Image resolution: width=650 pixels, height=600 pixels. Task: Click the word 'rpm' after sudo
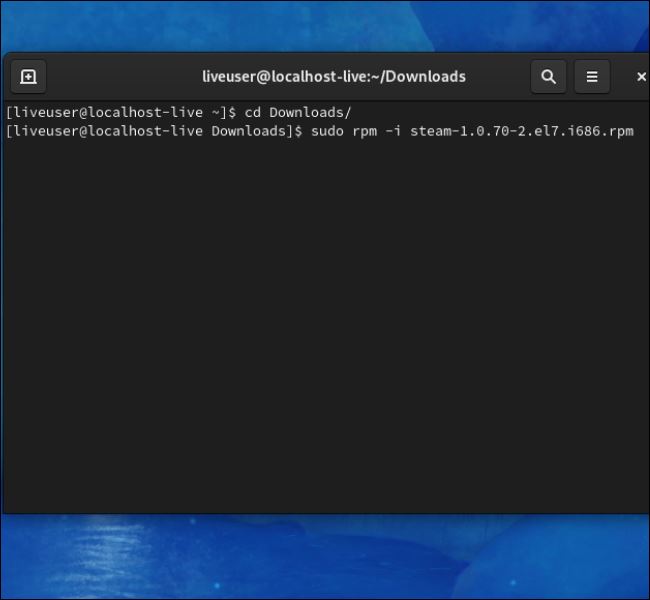[x=364, y=132]
